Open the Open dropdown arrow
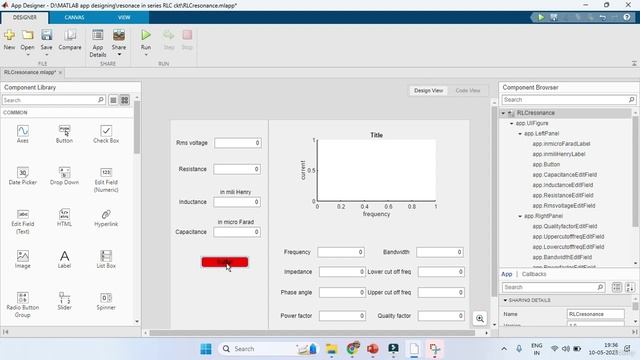The width and height of the screenshot is (640, 360). pos(28,55)
